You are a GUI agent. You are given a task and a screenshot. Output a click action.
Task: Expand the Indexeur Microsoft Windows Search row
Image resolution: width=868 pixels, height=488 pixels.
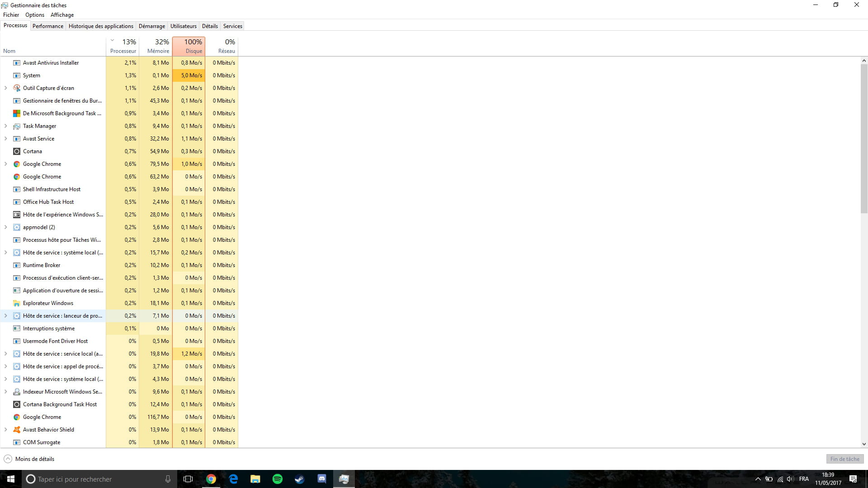tap(6, 392)
